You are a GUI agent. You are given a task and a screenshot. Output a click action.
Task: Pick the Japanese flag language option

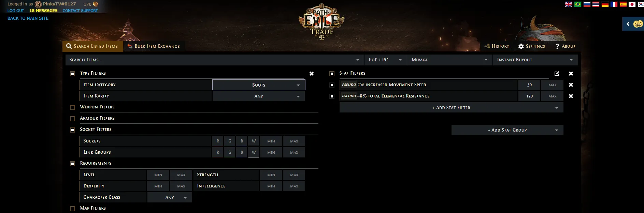point(632,4)
